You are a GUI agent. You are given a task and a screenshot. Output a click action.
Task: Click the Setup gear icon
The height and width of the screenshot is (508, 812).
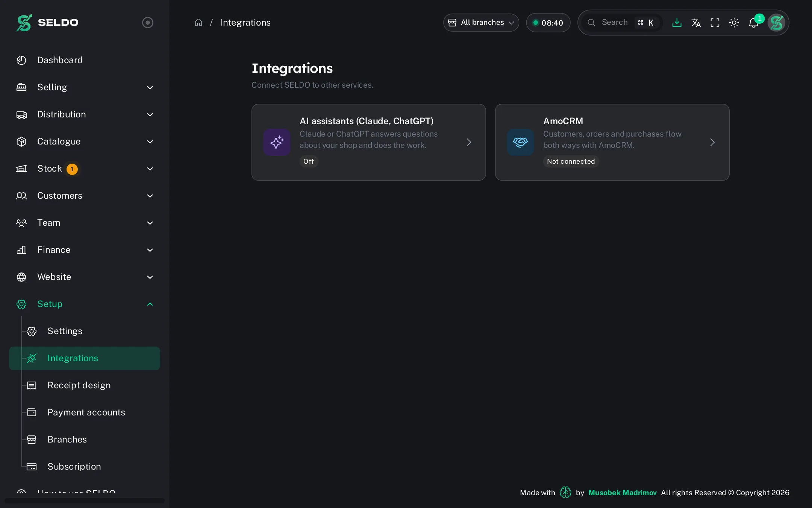coord(21,304)
